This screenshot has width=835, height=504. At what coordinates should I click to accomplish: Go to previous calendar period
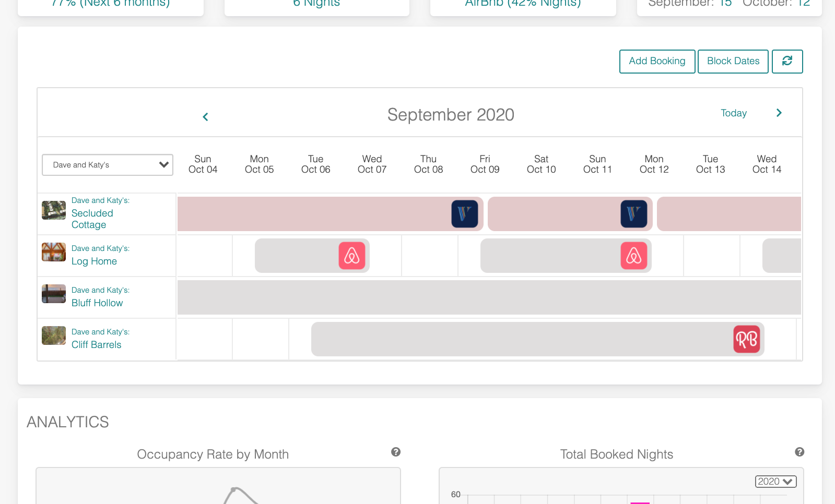coord(205,117)
